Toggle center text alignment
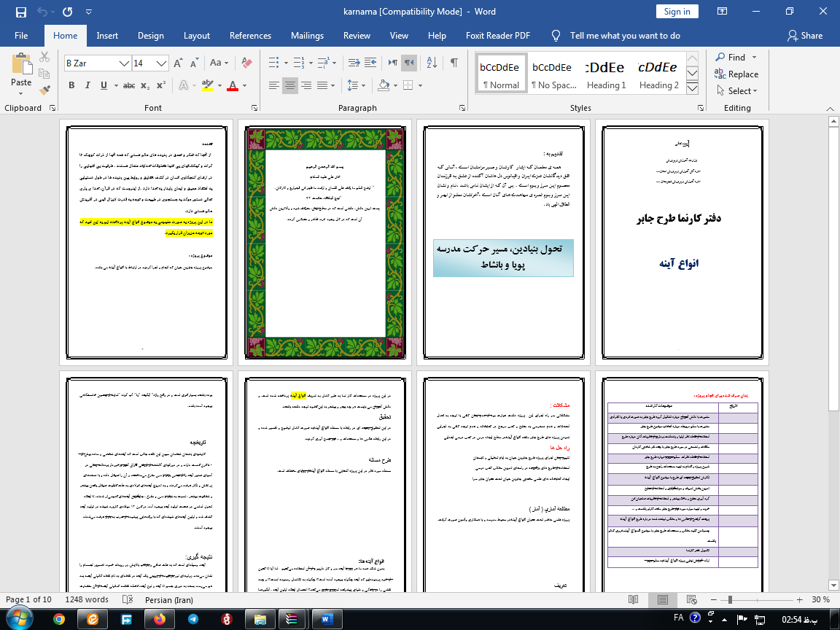Screen dimensions: 840x630 click(x=290, y=85)
